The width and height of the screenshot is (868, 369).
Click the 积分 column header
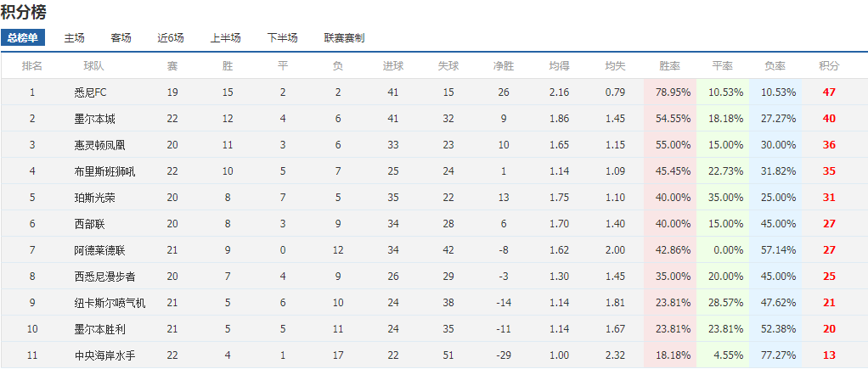pyautogui.click(x=829, y=65)
